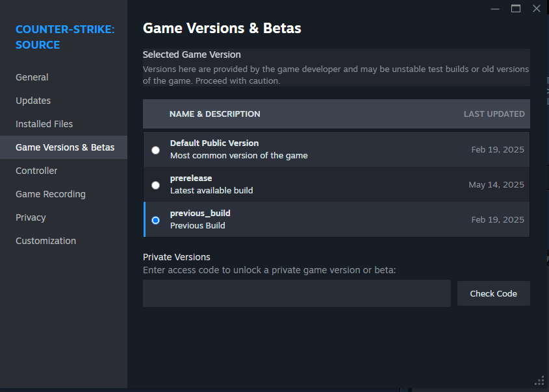Click the 'Most common version of the game' text

[x=239, y=156]
